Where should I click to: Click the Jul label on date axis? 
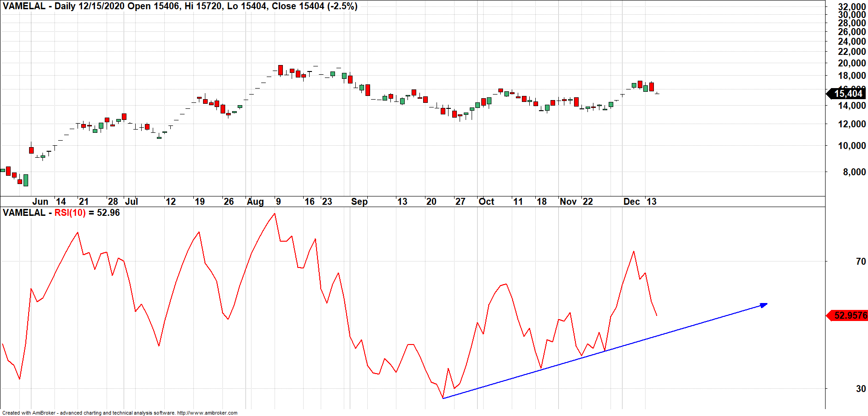click(132, 202)
